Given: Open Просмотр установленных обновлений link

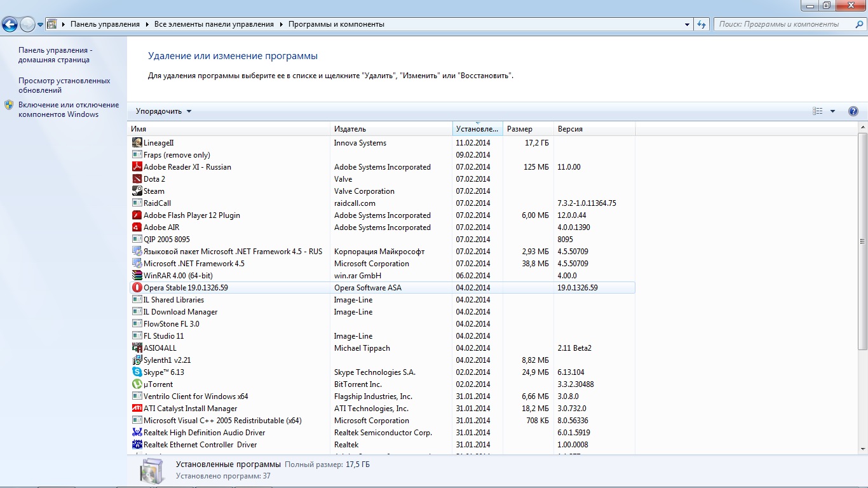Looking at the screenshot, I should pos(64,86).
